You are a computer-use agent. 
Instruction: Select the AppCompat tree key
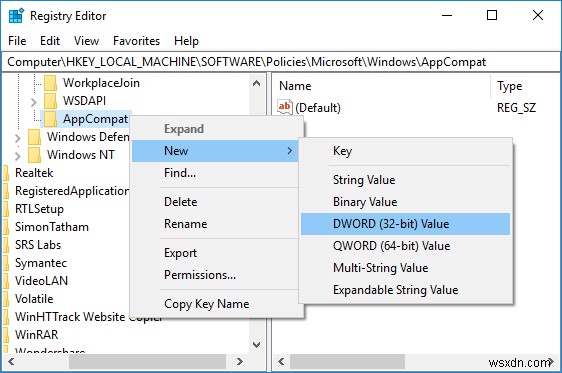pos(95,119)
